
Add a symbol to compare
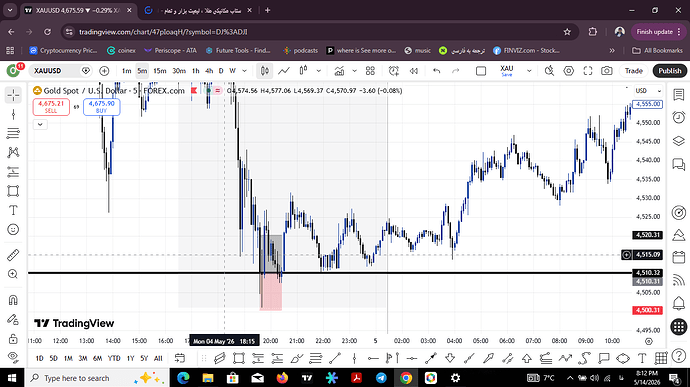[104, 71]
